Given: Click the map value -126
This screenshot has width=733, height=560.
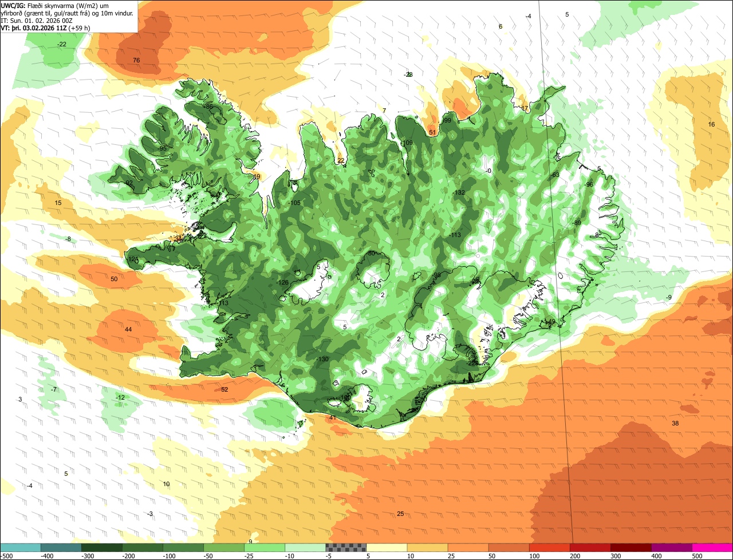Looking at the screenshot, I should click(282, 283).
